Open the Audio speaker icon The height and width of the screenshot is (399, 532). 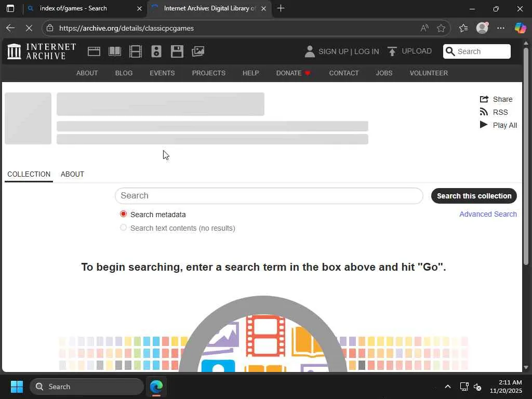tap(156, 51)
